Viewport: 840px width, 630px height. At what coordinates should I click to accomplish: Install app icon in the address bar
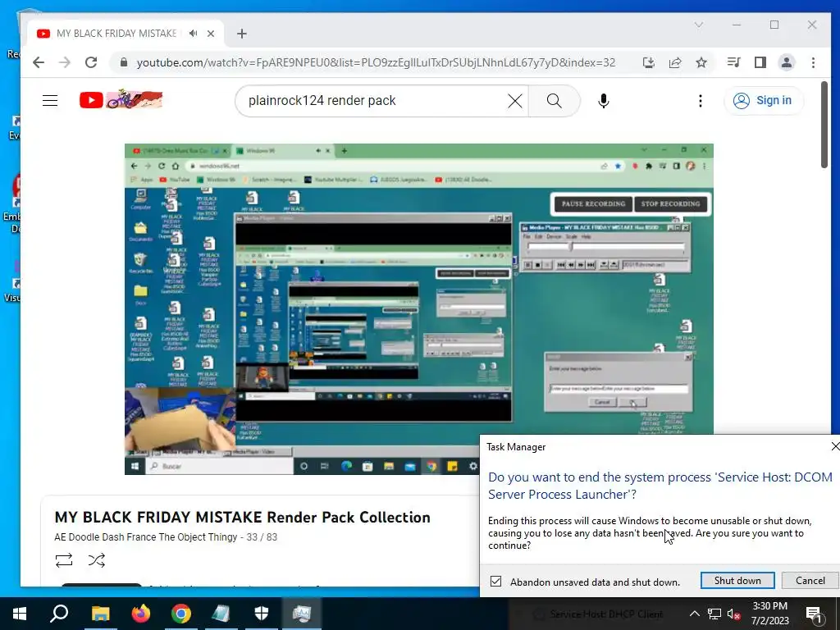click(x=649, y=62)
